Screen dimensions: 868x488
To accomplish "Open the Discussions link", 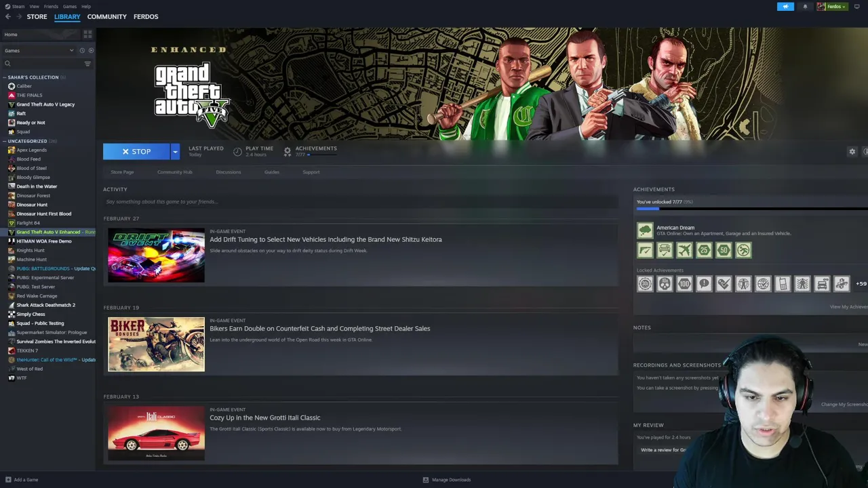I will pyautogui.click(x=229, y=172).
